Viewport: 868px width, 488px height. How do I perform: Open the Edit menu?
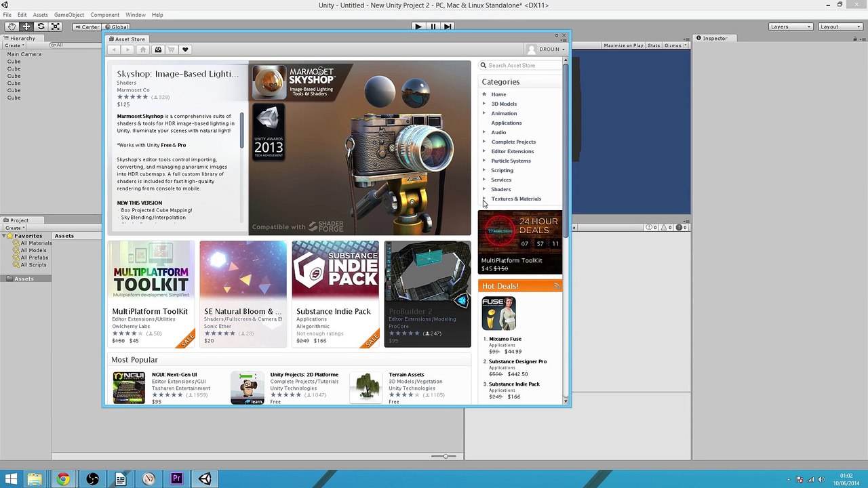(22, 15)
